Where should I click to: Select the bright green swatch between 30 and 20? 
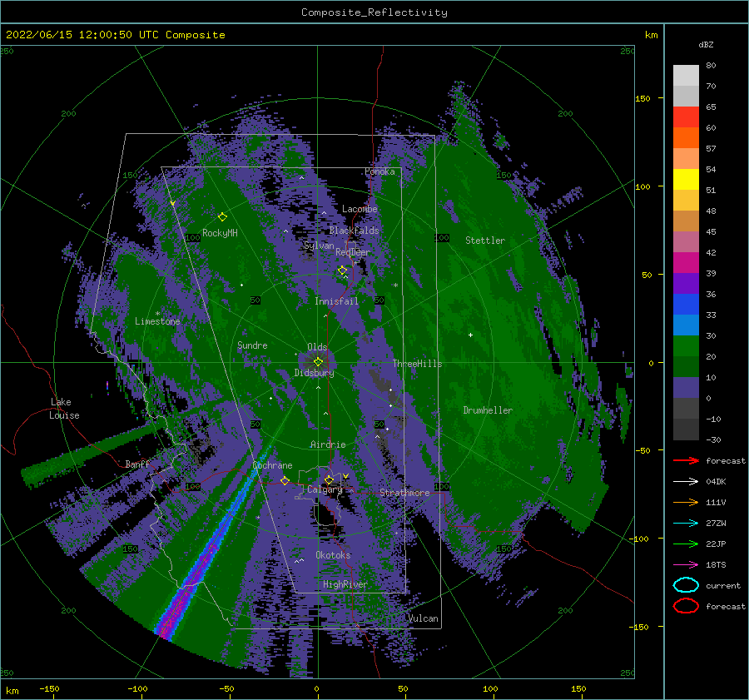pyautogui.click(x=686, y=345)
